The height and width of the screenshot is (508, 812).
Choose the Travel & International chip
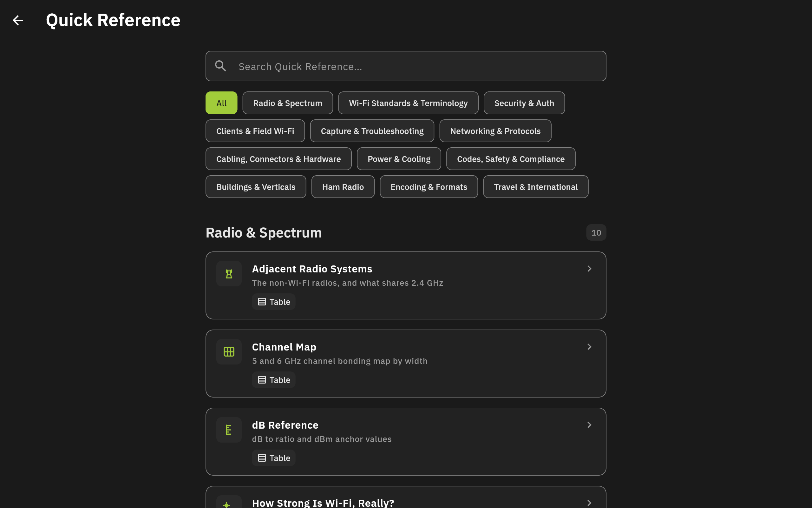click(535, 187)
